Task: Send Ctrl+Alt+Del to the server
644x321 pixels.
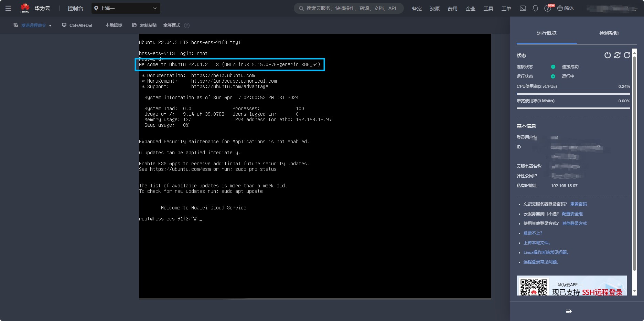Action: [77, 25]
